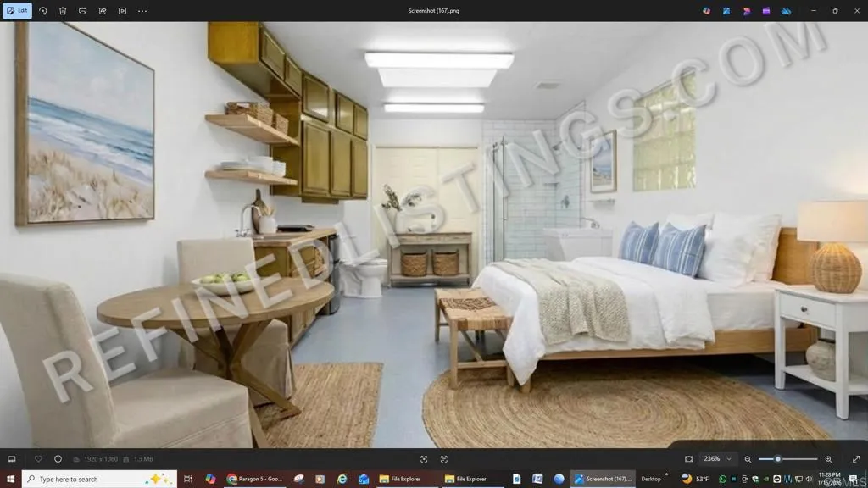Expand the 236% zoom level dropdown

click(x=729, y=459)
